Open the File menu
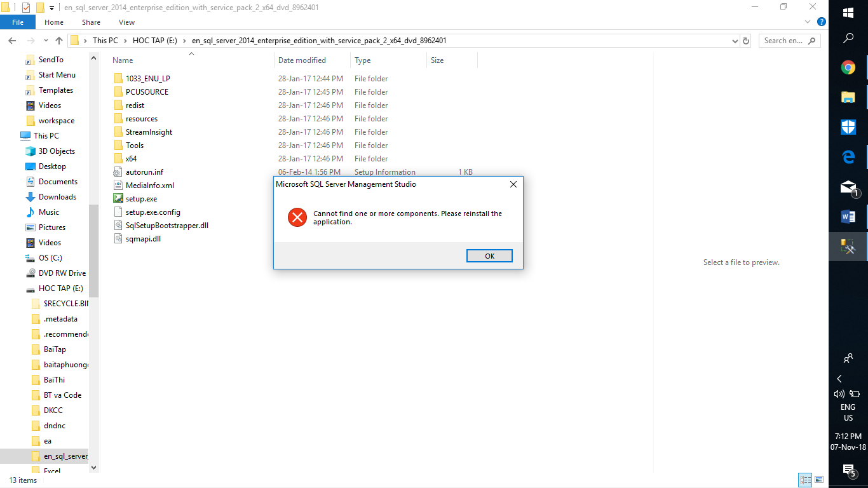This screenshot has width=868, height=488. (x=18, y=22)
